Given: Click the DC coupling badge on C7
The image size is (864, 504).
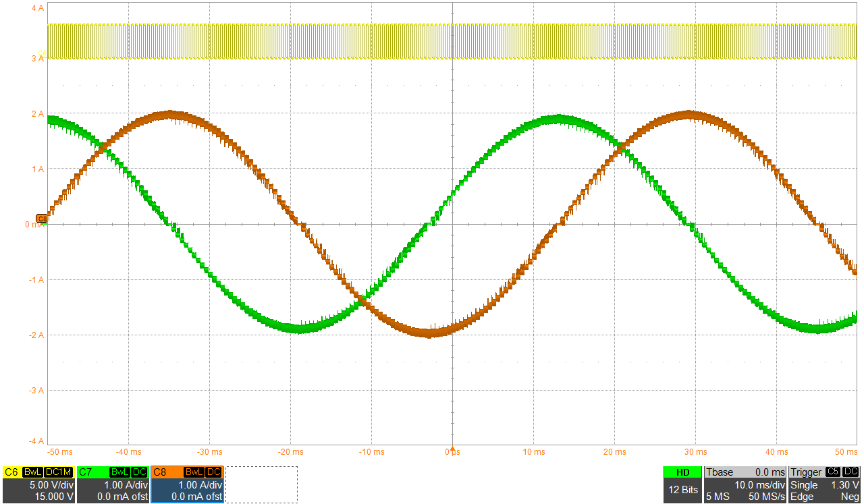Looking at the screenshot, I should click(139, 472).
